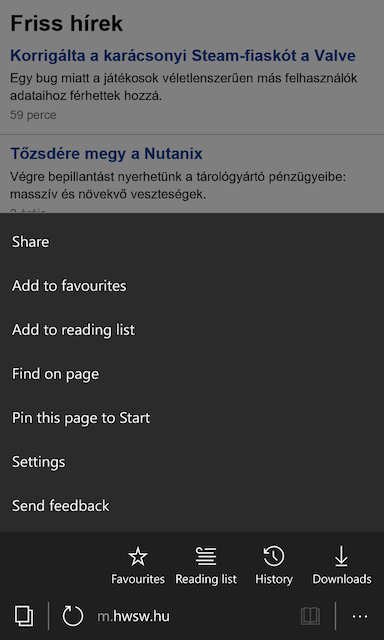This screenshot has height=640, width=384.
Task: Open the tabs overview icon
Action: pos(24,616)
